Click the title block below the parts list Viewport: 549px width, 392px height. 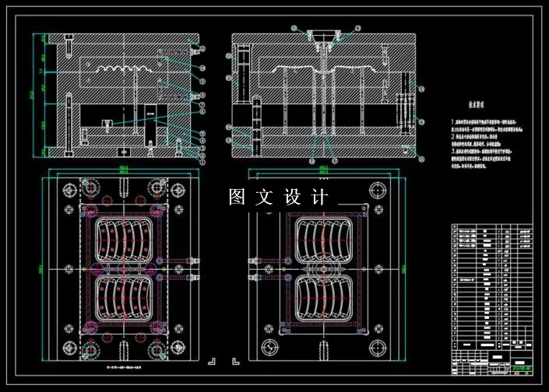pos(492,362)
